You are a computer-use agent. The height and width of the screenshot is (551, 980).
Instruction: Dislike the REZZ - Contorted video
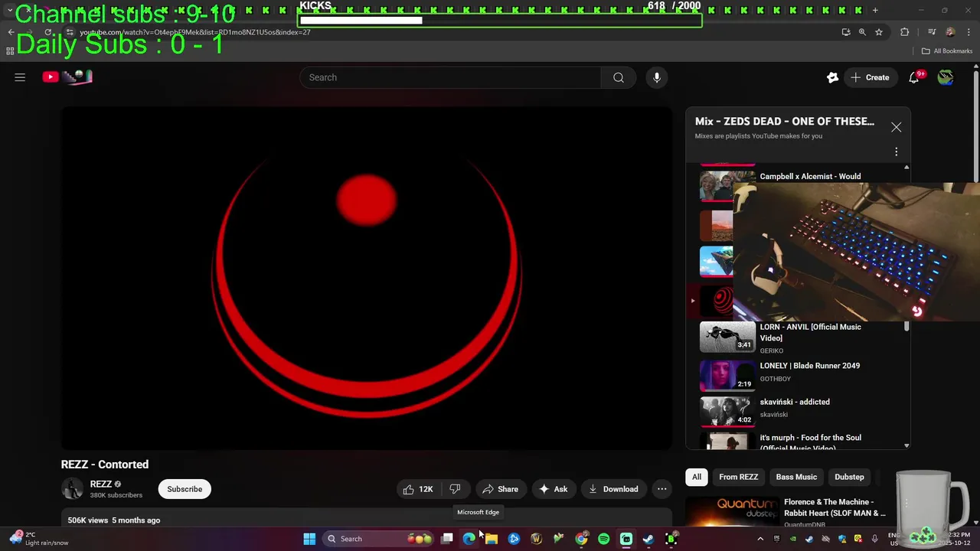pos(455,489)
